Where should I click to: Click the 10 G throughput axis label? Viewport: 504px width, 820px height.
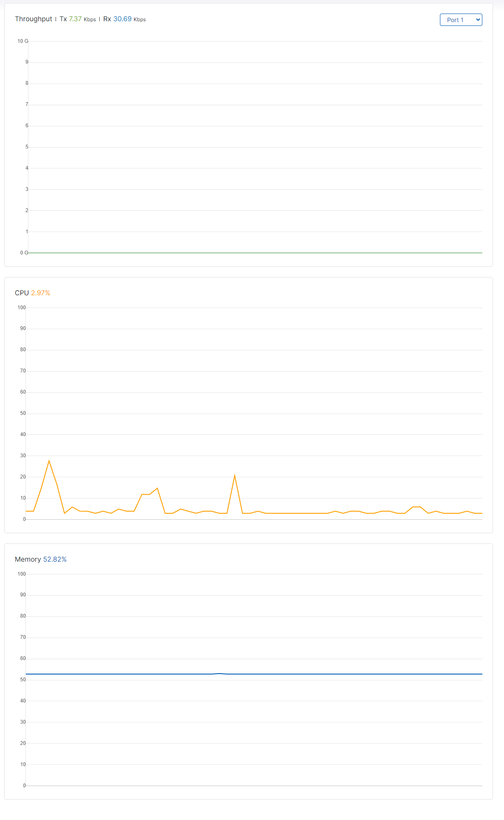(23, 41)
